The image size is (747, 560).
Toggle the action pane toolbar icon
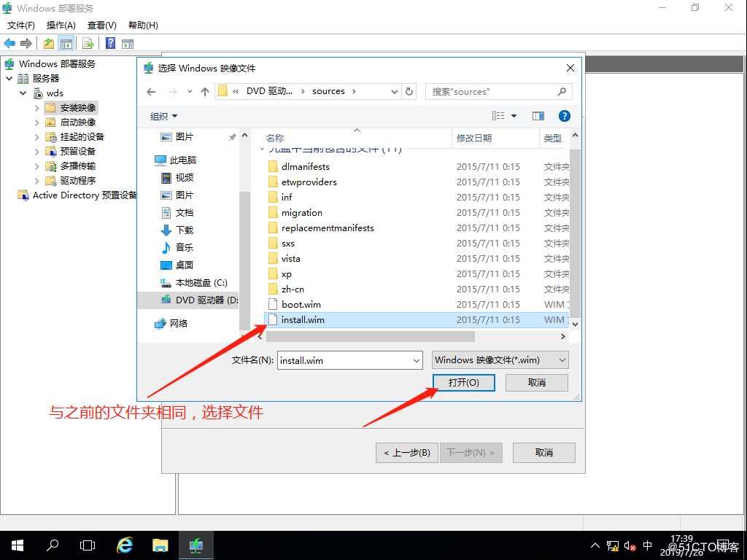(128, 43)
